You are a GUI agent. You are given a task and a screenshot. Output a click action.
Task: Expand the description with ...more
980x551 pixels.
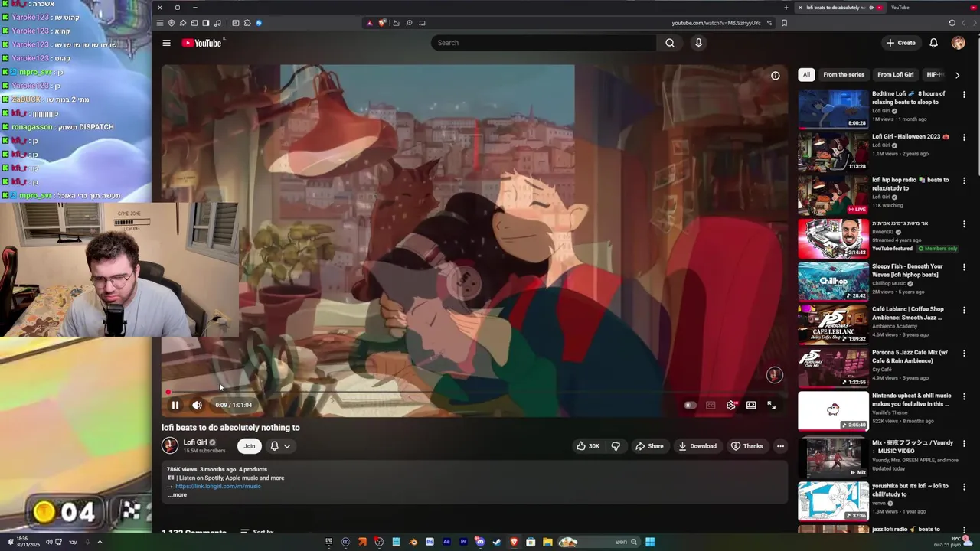coord(178,495)
